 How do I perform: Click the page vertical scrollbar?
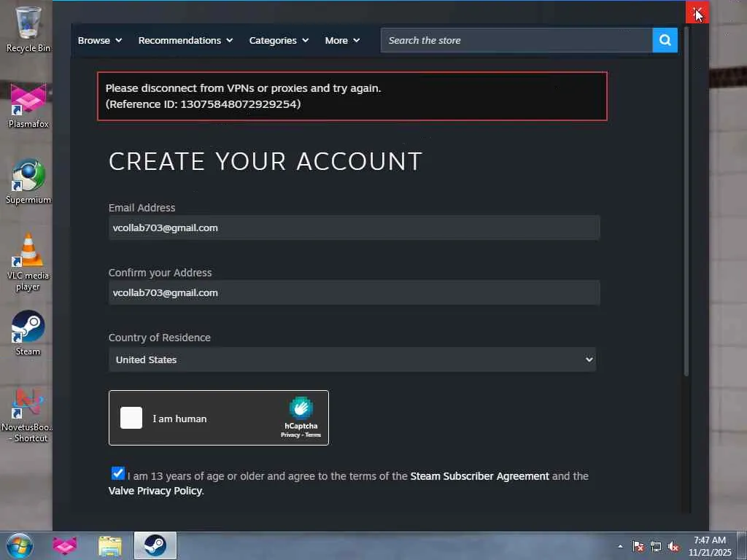[686, 202]
